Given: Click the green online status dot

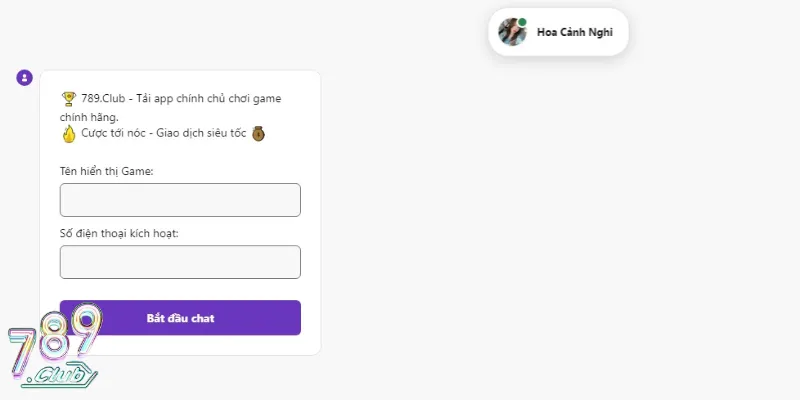Looking at the screenshot, I should click(522, 21).
